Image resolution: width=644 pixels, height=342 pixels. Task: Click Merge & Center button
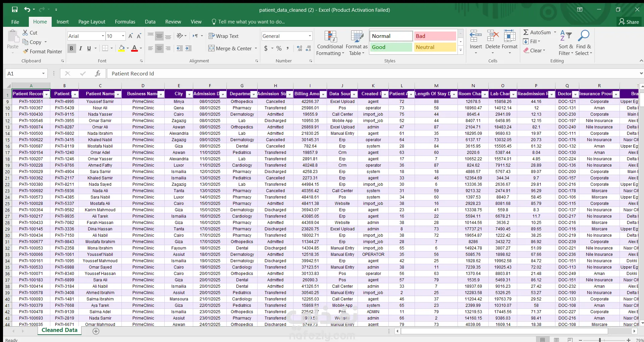pyautogui.click(x=230, y=48)
